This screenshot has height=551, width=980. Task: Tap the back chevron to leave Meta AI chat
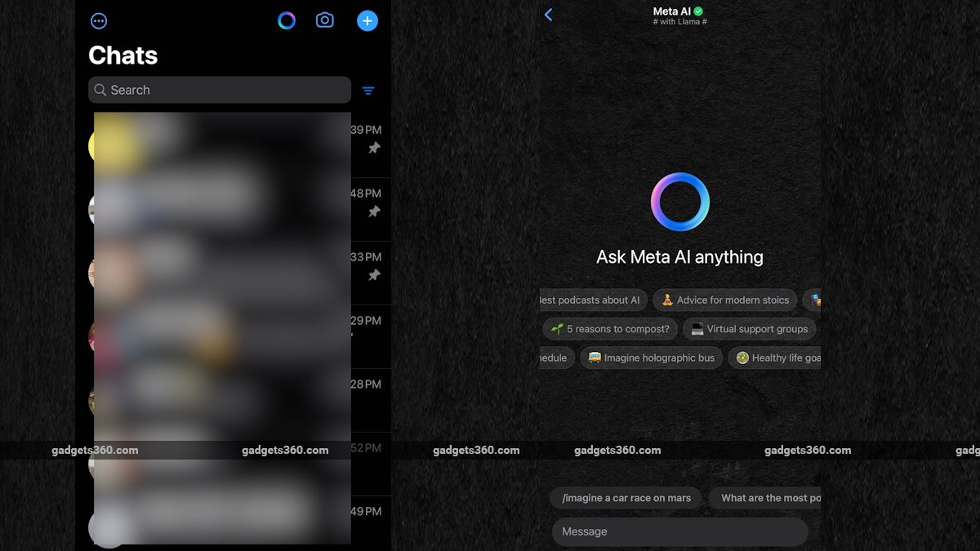(548, 14)
